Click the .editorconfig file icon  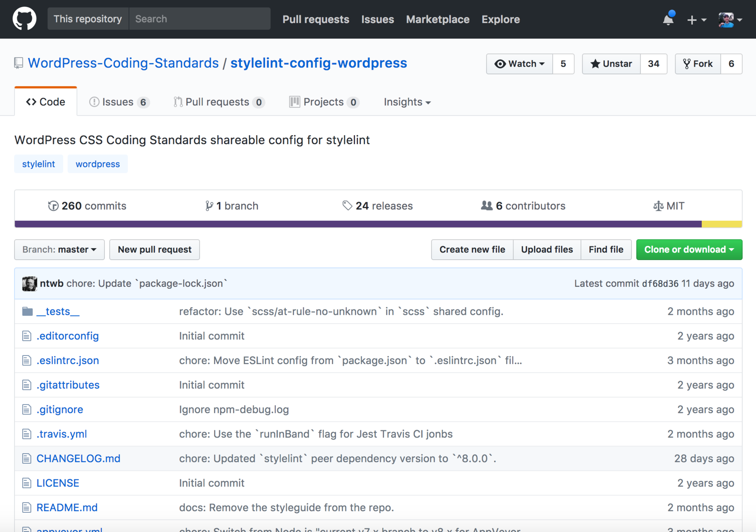[26, 336]
